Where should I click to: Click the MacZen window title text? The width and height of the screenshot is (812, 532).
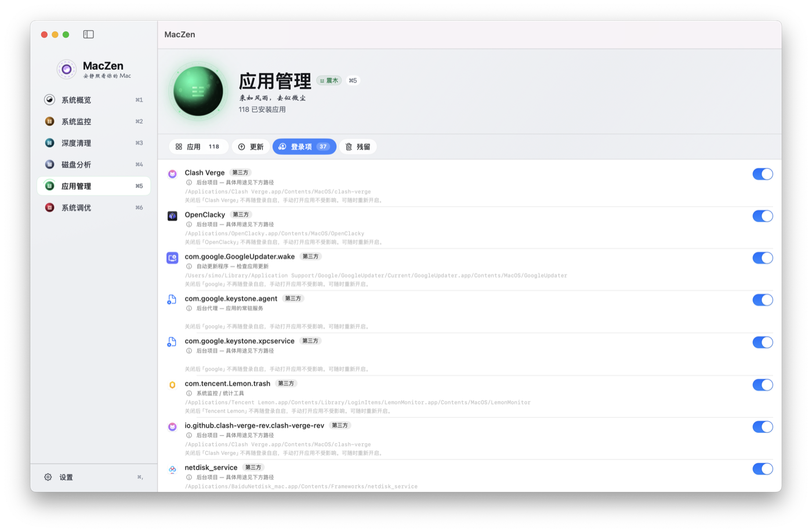tap(180, 34)
